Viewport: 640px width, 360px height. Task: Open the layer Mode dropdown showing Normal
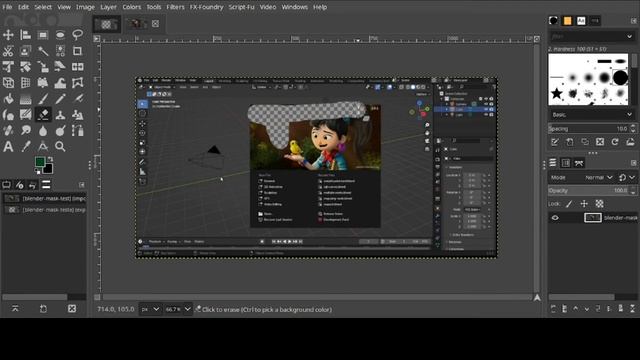click(x=598, y=178)
